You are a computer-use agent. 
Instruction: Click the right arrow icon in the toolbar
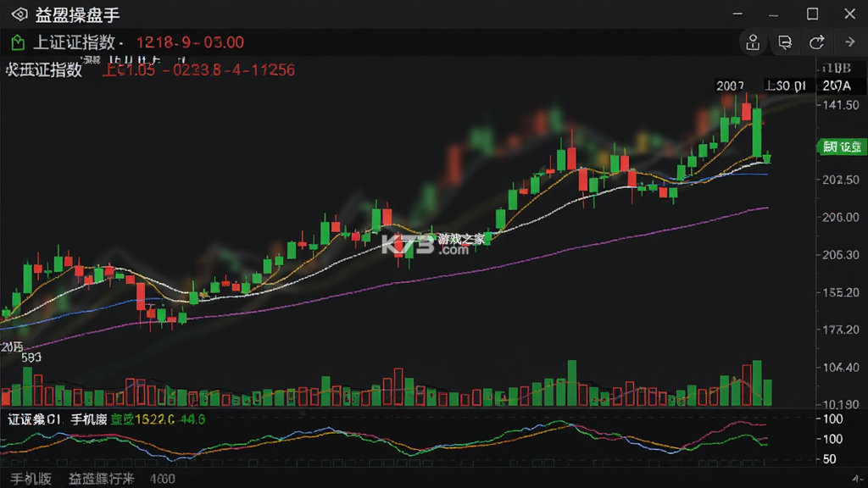849,42
